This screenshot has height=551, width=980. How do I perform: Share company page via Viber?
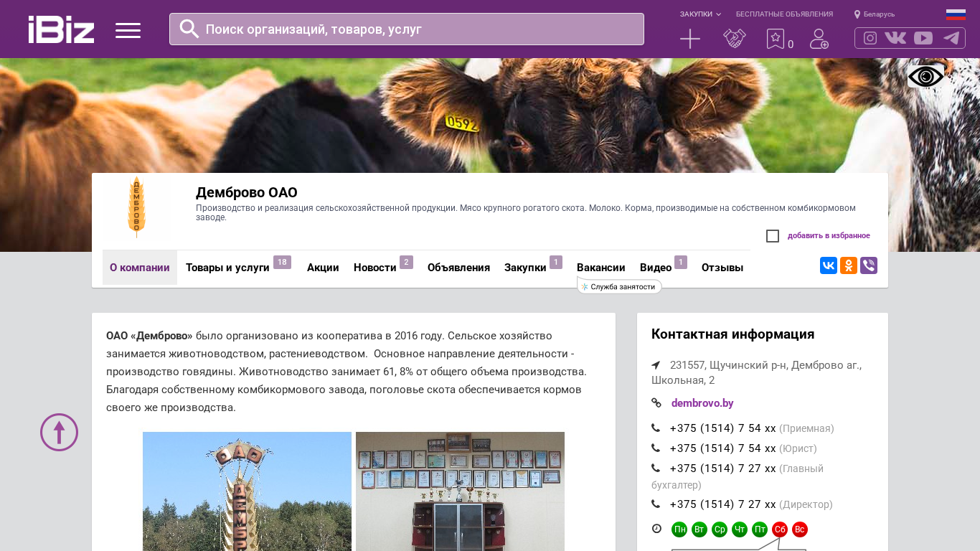pos(869,265)
